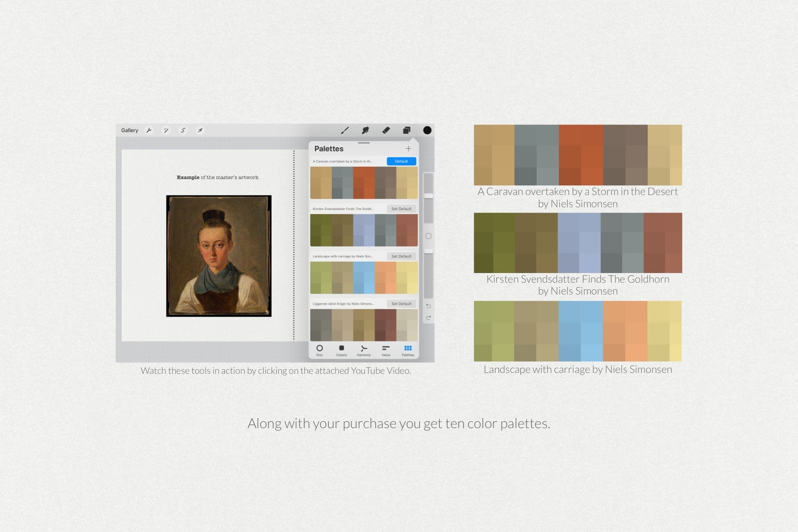798x532 pixels.
Task: Switch to the Harmony tab
Action: click(x=364, y=351)
